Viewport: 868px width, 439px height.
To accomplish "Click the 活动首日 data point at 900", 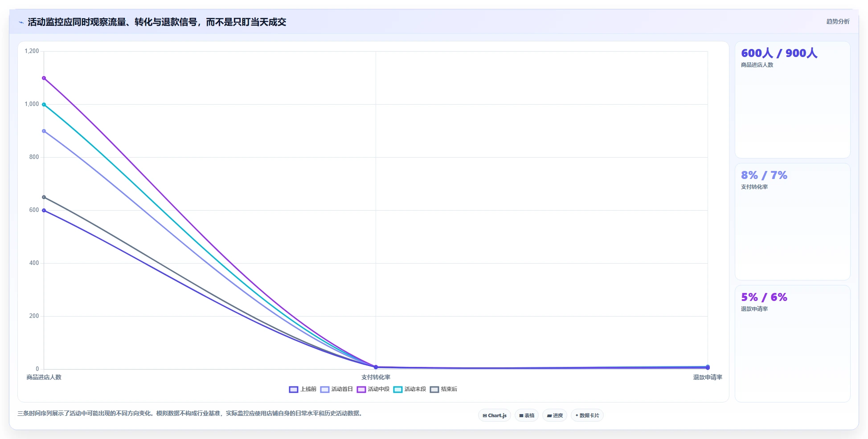I will coord(44,131).
